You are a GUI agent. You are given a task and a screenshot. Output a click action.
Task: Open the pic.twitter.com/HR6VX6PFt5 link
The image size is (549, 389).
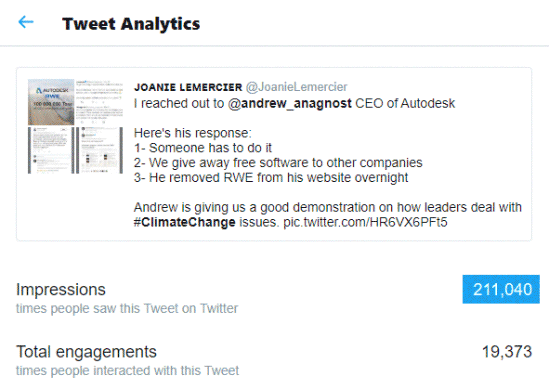tap(365, 222)
